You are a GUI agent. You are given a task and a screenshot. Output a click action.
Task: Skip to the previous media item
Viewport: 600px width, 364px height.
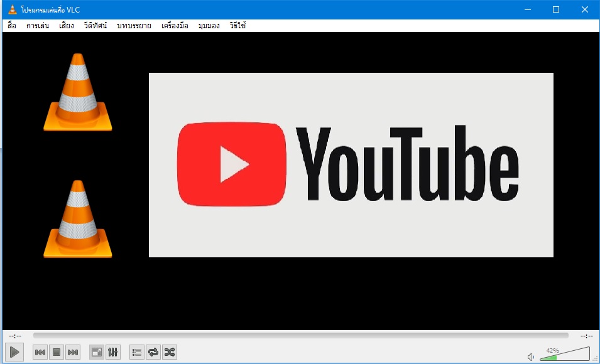[x=40, y=352]
